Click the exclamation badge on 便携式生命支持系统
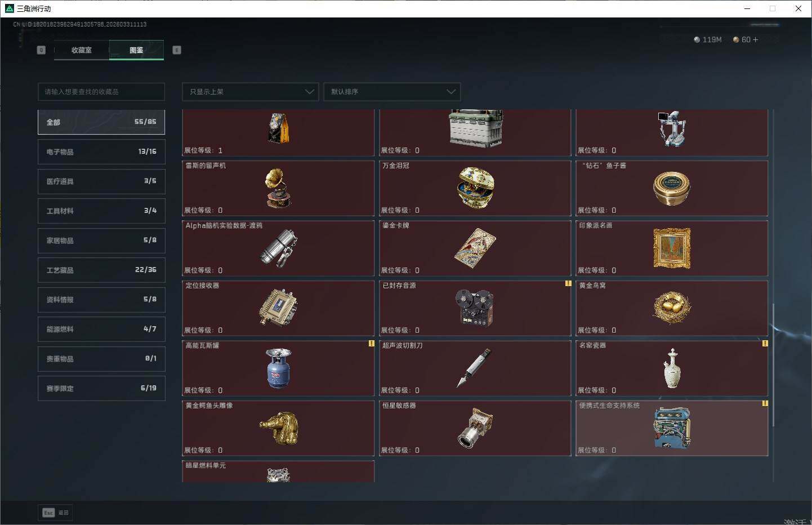 [765, 403]
